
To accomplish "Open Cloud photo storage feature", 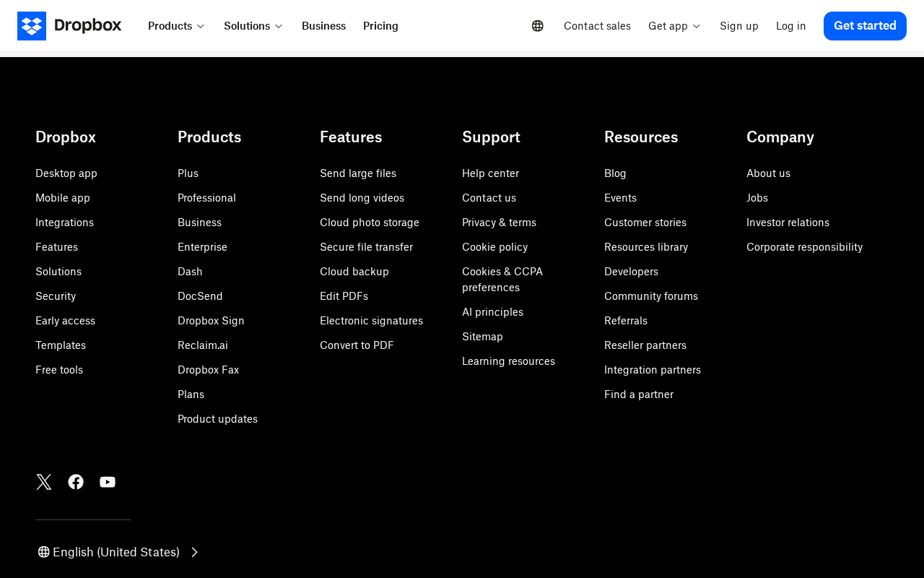I will coord(370,223).
